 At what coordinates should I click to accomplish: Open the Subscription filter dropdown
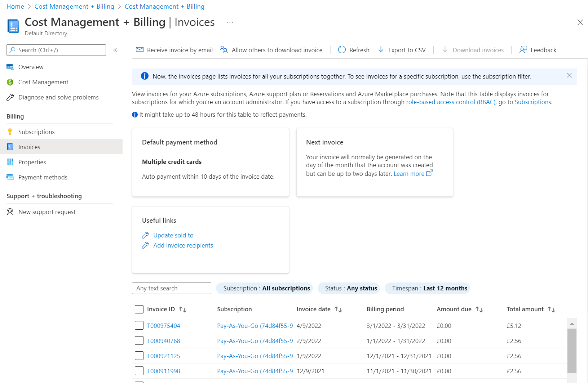click(x=264, y=288)
